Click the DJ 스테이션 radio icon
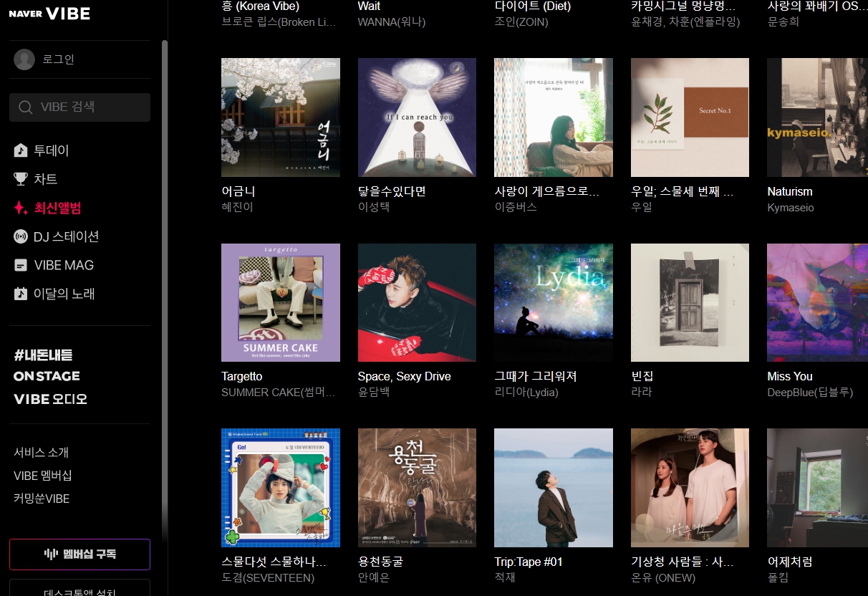Viewport: 868px width, 596px height. (21, 236)
